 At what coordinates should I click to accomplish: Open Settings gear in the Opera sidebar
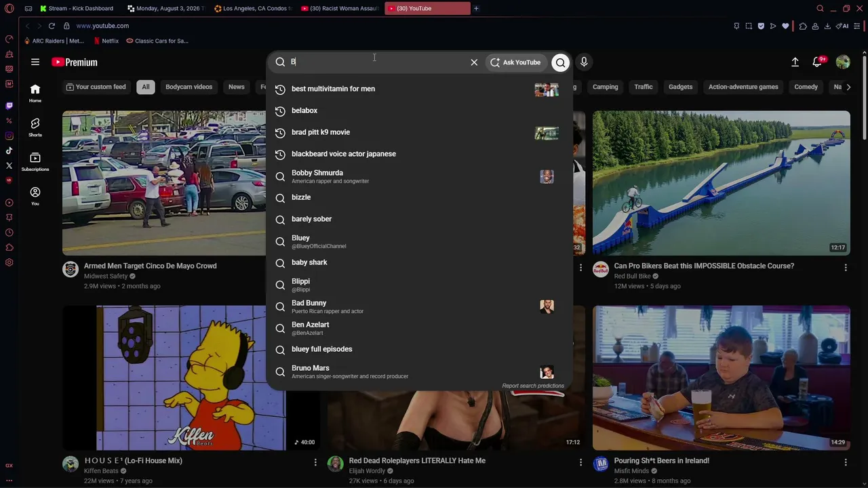coord(9,262)
